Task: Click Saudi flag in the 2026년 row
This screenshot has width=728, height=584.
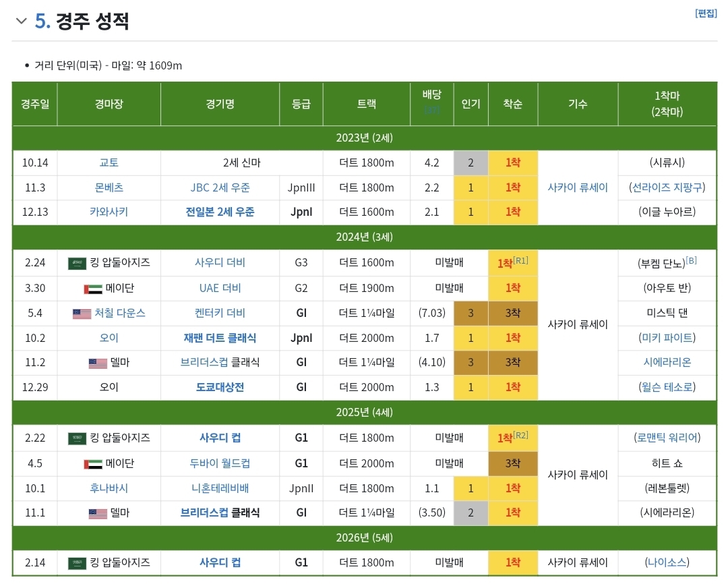Action: 77,563
